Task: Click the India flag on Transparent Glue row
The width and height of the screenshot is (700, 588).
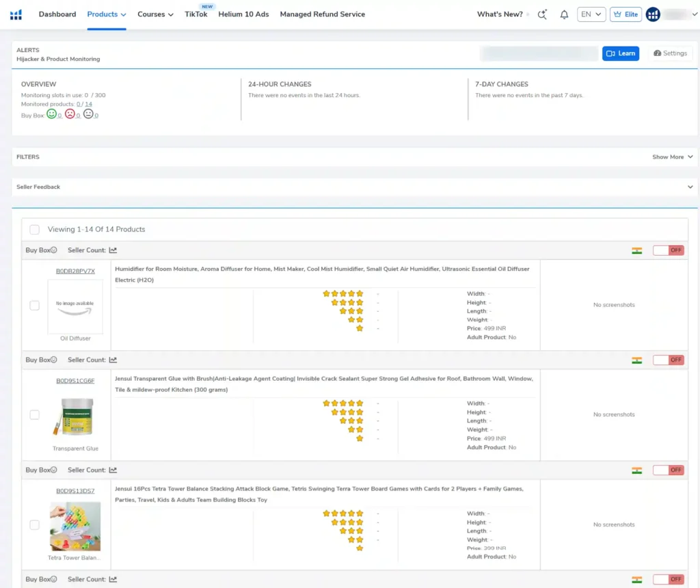Action: [636, 360]
